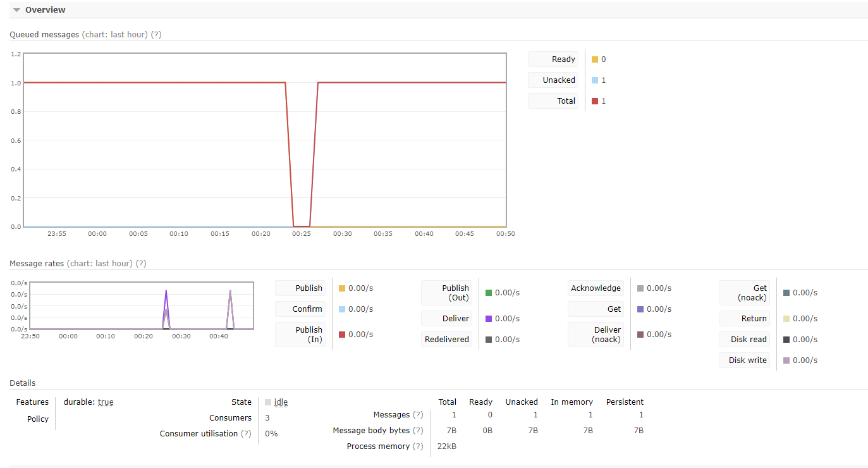
Task: Click the light blue Unacked color swatch
Action: click(x=595, y=80)
